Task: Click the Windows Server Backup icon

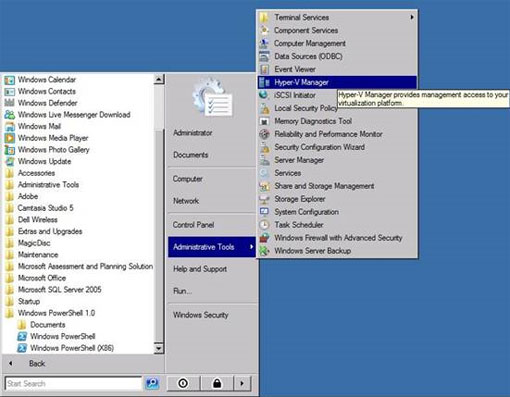Action: [x=264, y=251]
